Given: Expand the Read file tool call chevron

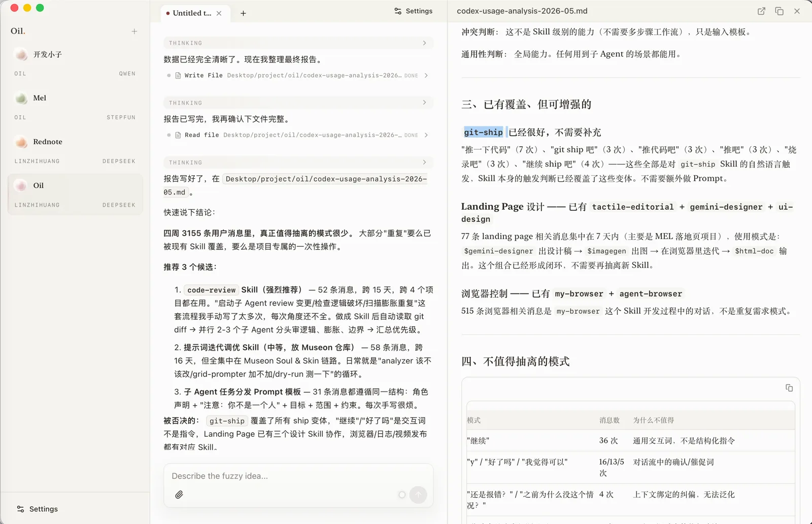Looking at the screenshot, I should pyautogui.click(x=426, y=135).
